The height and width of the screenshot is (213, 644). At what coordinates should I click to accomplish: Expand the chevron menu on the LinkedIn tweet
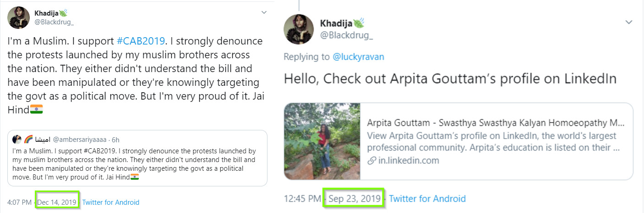click(628, 22)
